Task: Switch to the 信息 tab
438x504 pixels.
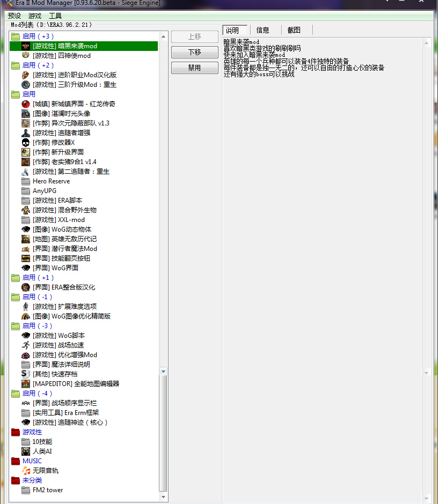Action: click(262, 30)
